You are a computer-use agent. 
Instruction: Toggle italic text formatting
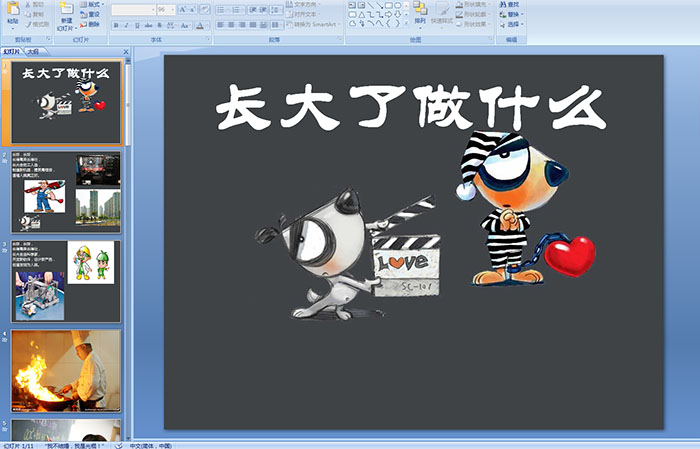124,25
